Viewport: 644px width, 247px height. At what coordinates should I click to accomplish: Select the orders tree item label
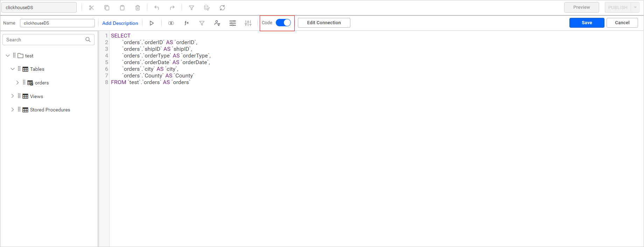point(42,83)
